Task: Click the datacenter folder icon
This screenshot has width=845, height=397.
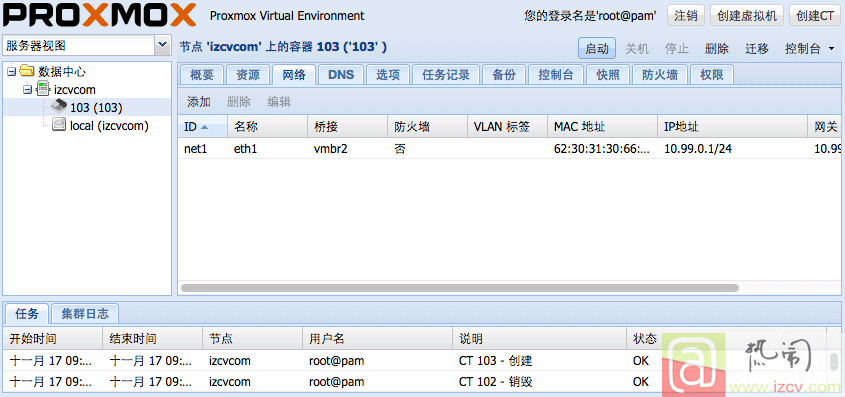Action: (x=26, y=71)
